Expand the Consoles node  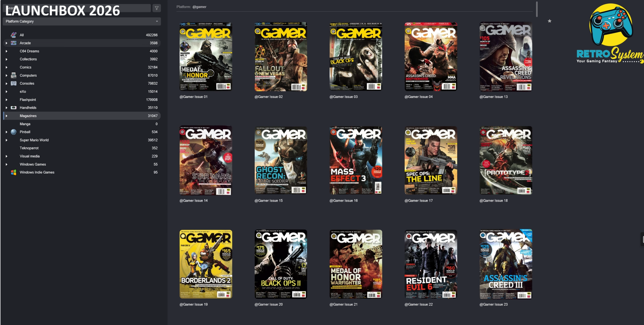[x=7, y=83]
